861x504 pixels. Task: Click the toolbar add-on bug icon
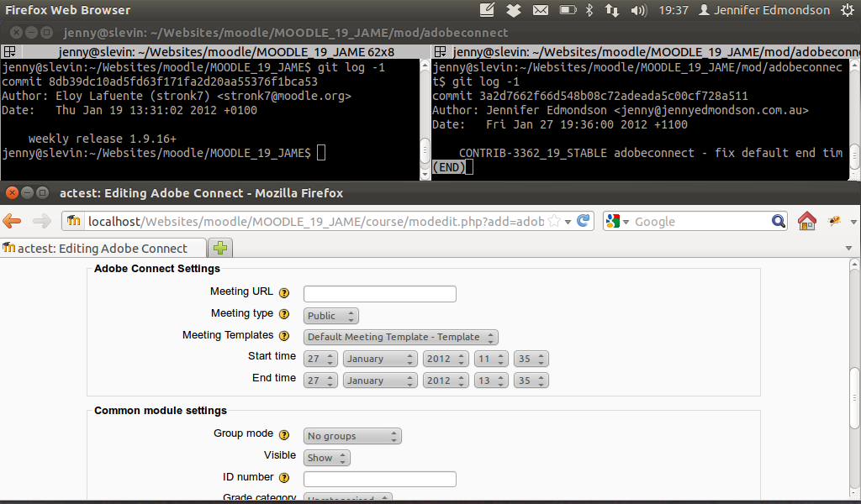835,220
